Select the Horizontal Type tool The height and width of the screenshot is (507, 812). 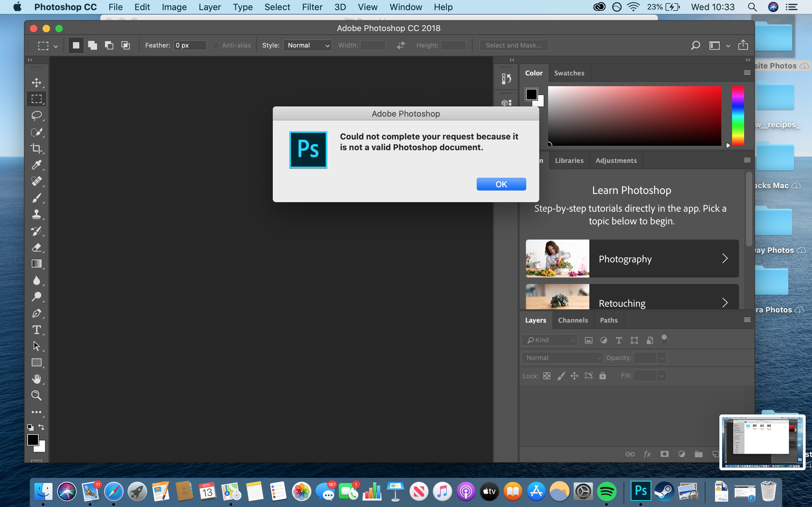pos(36,329)
